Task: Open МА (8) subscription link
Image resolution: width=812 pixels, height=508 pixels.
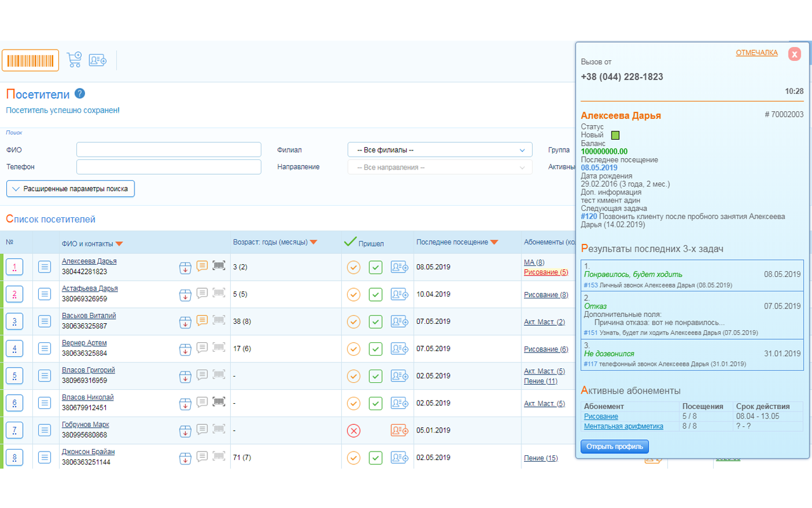Action: tap(534, 262)
